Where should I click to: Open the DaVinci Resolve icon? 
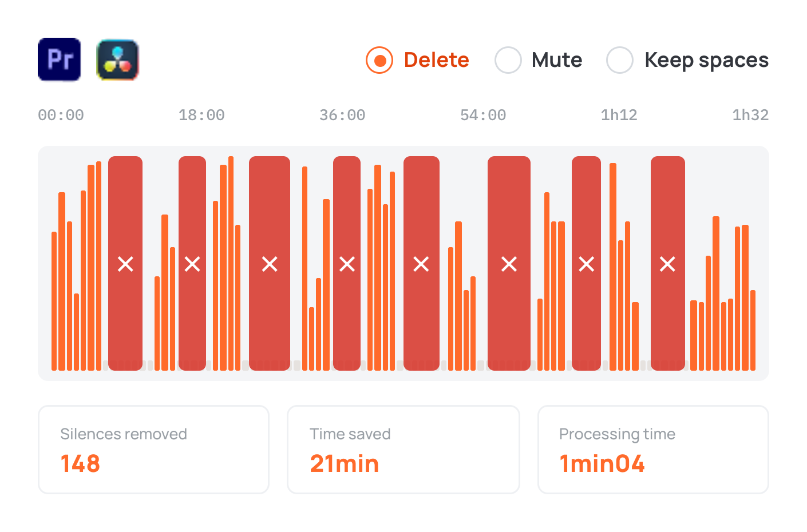click(x=118, y=59)
